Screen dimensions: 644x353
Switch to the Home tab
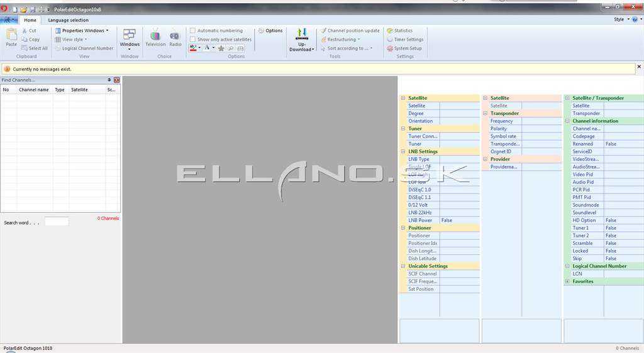pyautogui.click(x=30, y=19)
